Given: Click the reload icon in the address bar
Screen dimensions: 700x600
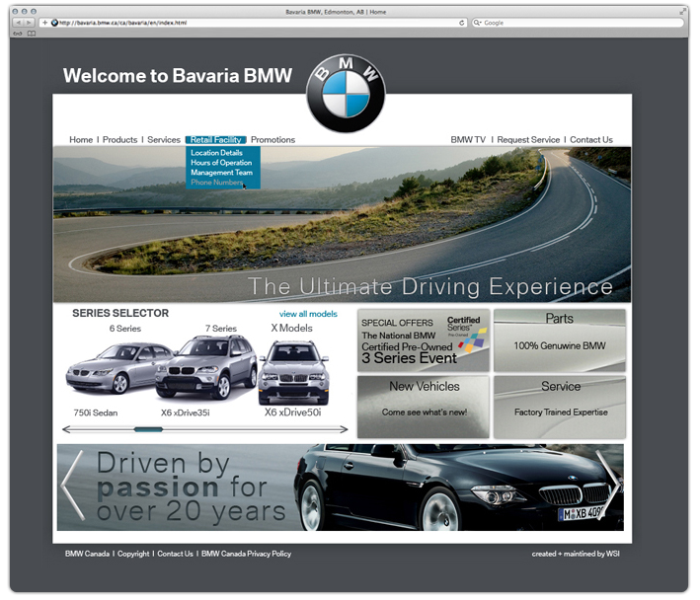Looking at the screenshot, I should click(x=462, y=23).
